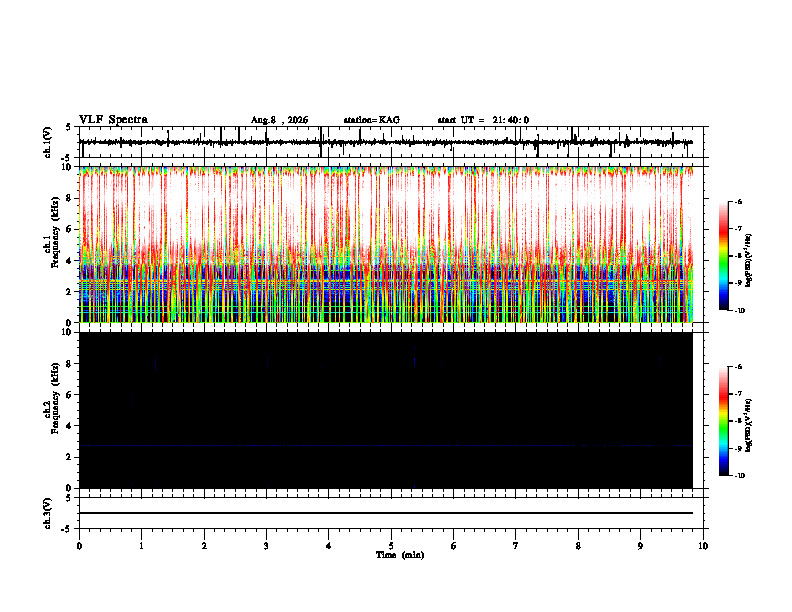This screenshot has width=792, height=612.
Task: Click the 0 minute tick on time axis
Action: pos(79,546)
